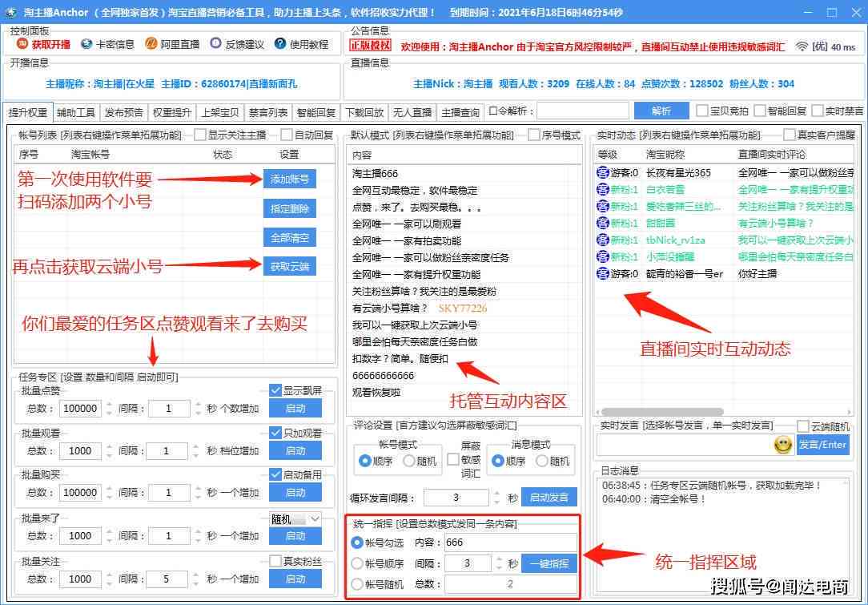This screenshot has height=605, width=868.
Task: Select the message row 淘主播666
Action: [x=464, y=173]
